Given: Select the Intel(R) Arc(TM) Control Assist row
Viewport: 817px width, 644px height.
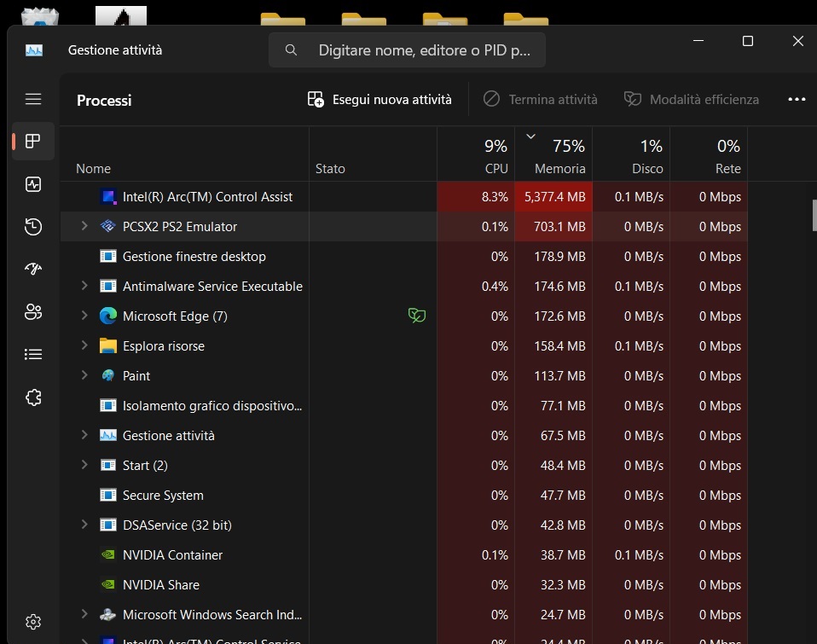Looking at the screenshot, I should tap(404, 196).
